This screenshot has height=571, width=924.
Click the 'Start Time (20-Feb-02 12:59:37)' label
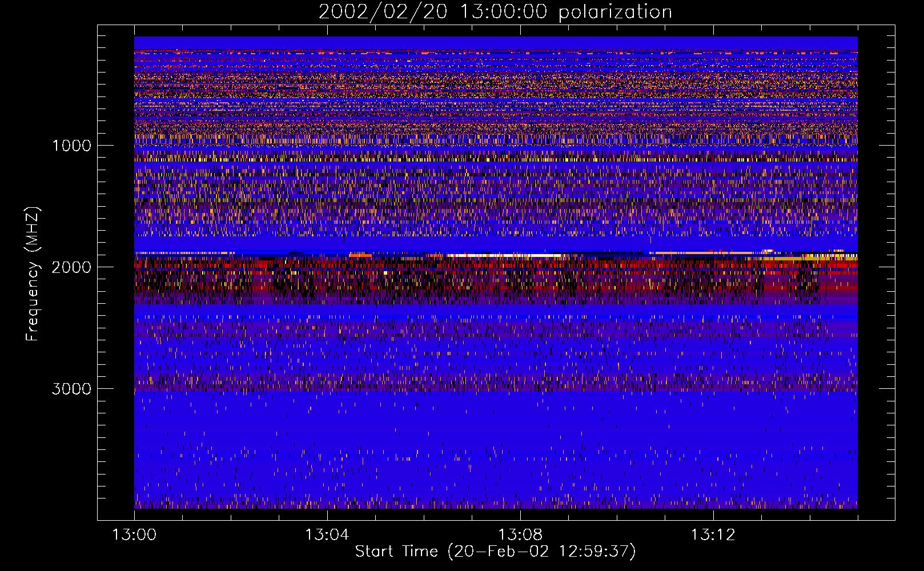[495, 552]
